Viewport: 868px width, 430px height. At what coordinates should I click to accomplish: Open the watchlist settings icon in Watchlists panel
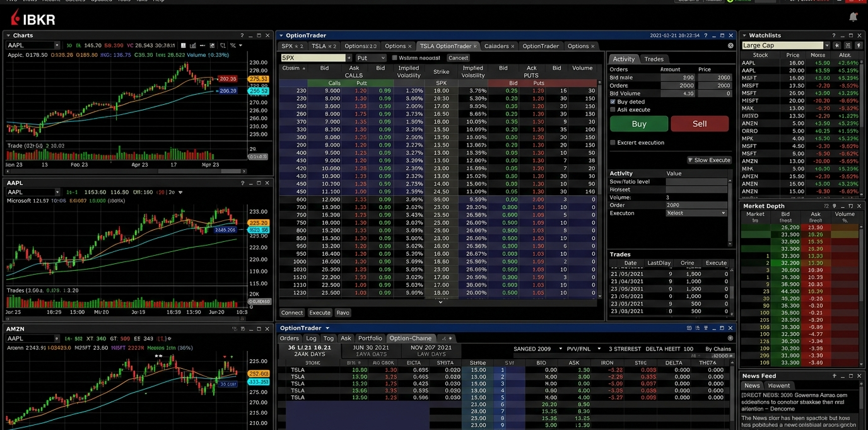(848, 45)
